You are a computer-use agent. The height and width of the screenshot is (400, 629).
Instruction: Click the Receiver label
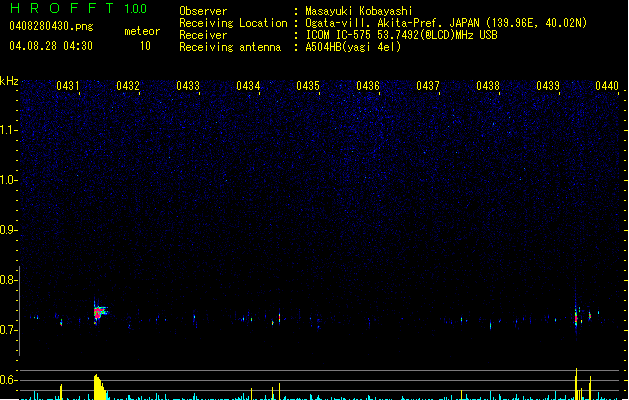coord(203,35)
